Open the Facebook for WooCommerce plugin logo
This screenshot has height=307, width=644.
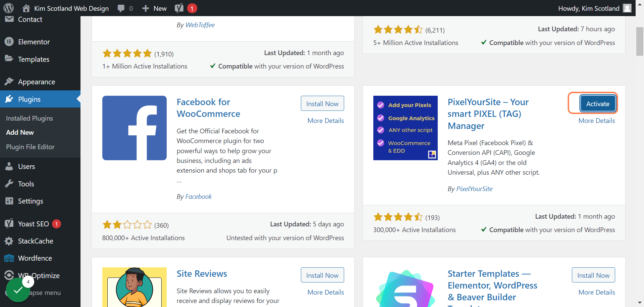click(135, 128)
